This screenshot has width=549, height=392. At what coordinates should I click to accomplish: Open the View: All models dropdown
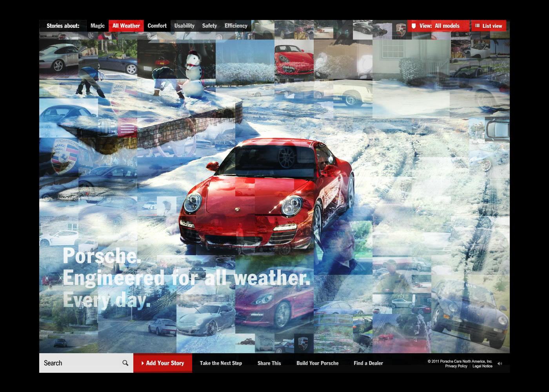438,26
